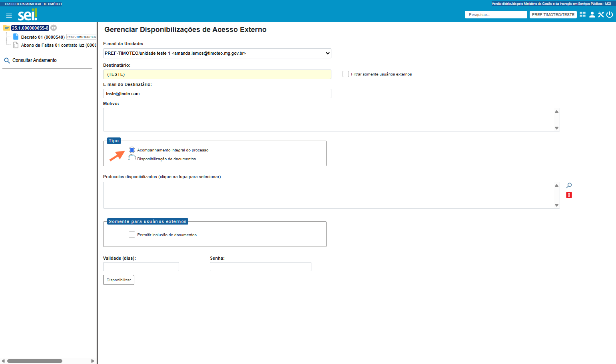
Task: Click the gray fast-forward icon beside the process number
Action: (54, 28)
